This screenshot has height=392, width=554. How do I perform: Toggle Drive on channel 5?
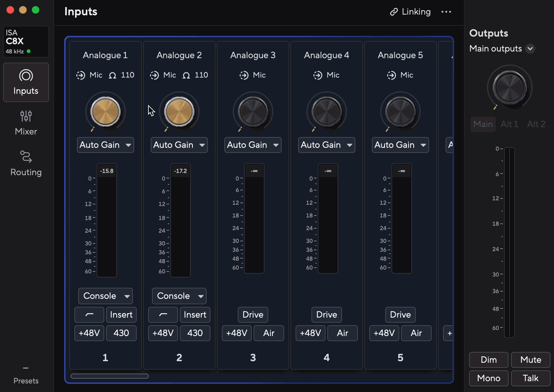tap(400, 315)
